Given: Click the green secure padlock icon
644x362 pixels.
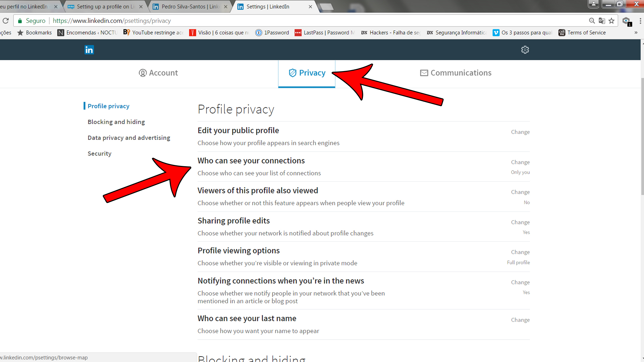Looking at the screenshot, I should pyautogui.click(x=20, y=21).
